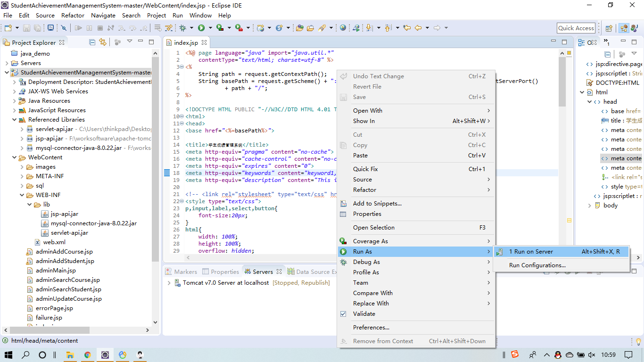This screenshot has width=644, height=362.
Task: Click Collapse All in Project Explorer
Action: [x=92, y=42]
